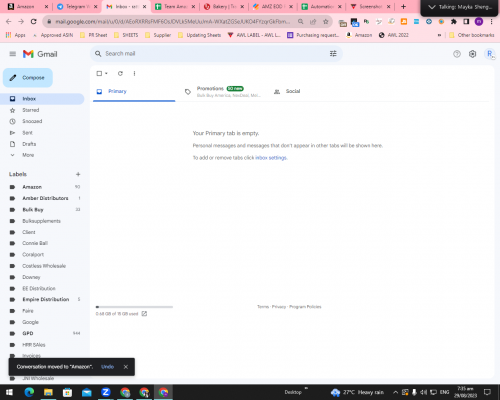The width and height of the screenshot is (500, 400).
Task: Click Undo in the notification toast
Action: 107,367
